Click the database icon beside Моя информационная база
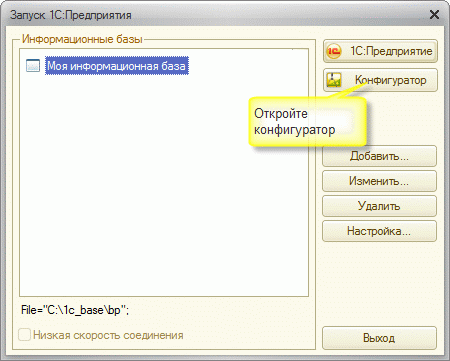This screenshot has height=361, width=450. 33,66
